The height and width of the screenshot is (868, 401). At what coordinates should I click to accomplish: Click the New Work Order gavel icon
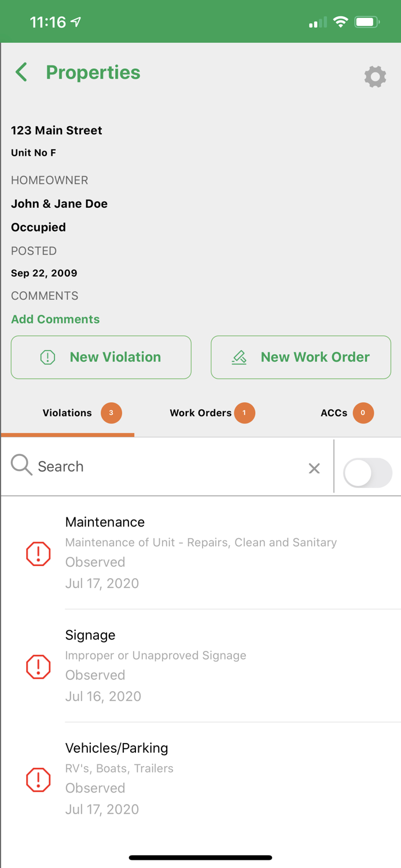click(x=239, y=357)
